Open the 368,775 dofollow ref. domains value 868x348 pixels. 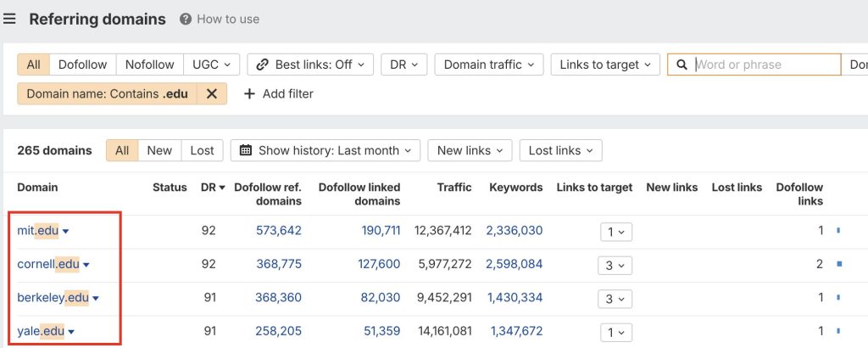(x=279, y=264)
